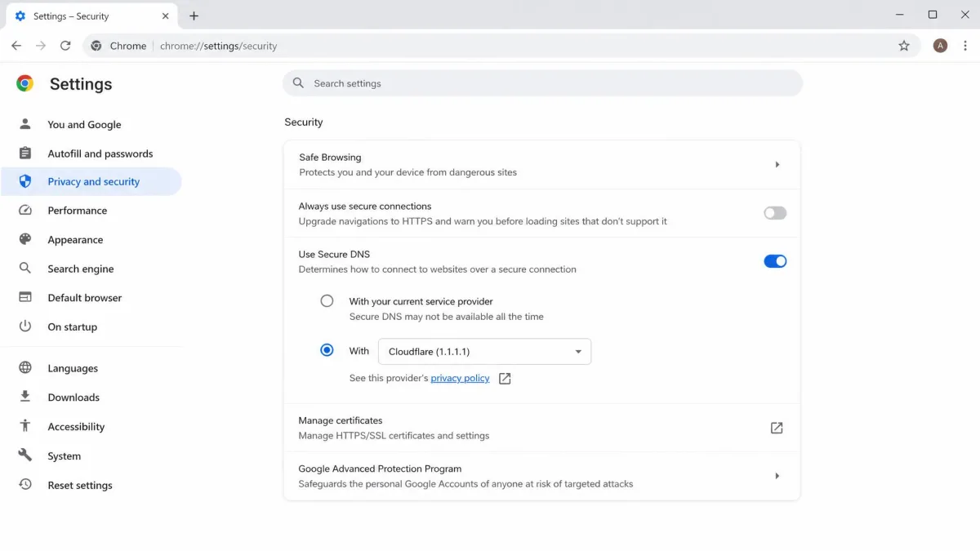The image size is (980, 551).
Task: Open Search engine settings
Action: click(81, 269)
